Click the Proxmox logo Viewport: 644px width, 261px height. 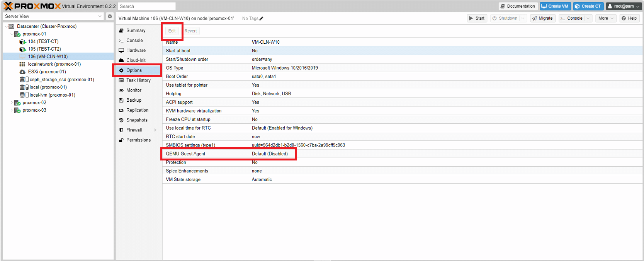(x=32, y=6)
